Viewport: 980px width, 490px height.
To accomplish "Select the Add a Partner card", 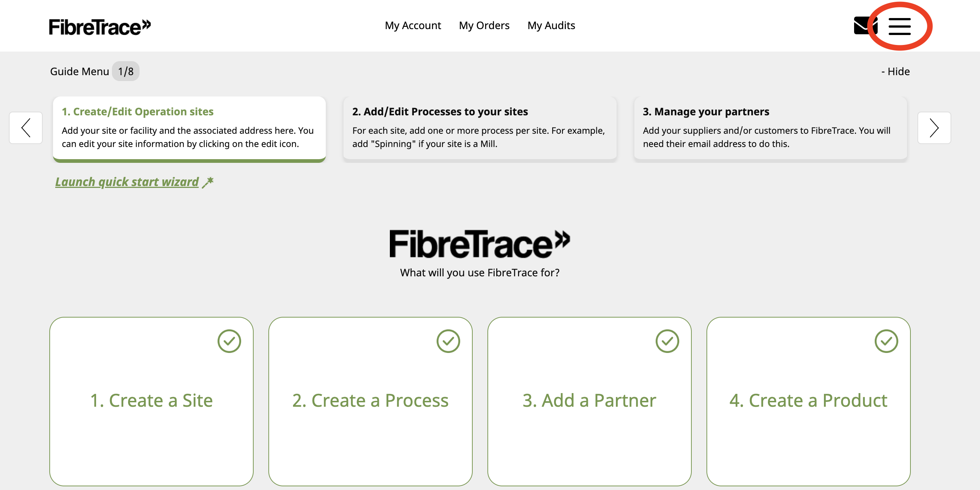I will tap(589, 400).
